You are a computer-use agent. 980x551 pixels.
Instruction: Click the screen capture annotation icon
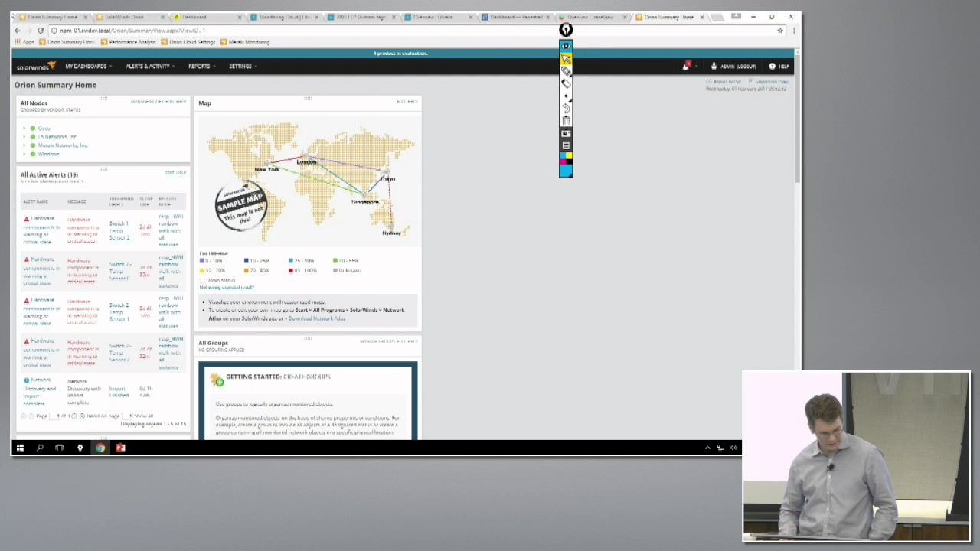click(x=566, y=133)
